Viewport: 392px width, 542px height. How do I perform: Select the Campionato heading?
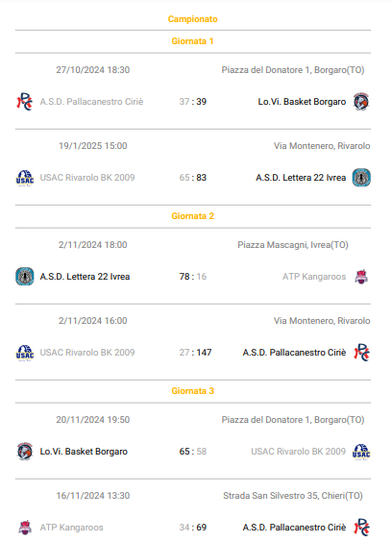click(192, 19)
